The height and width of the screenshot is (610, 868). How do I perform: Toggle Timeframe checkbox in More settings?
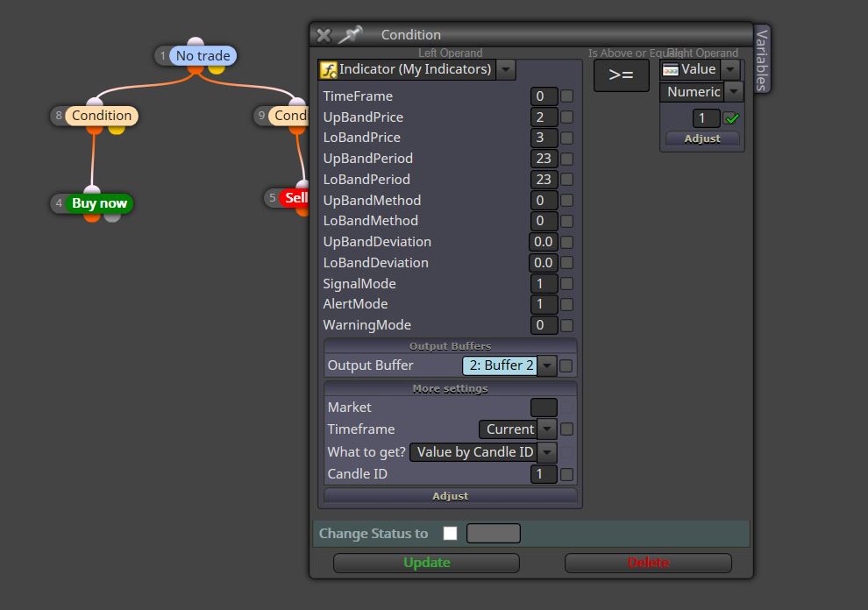(567, 429)
